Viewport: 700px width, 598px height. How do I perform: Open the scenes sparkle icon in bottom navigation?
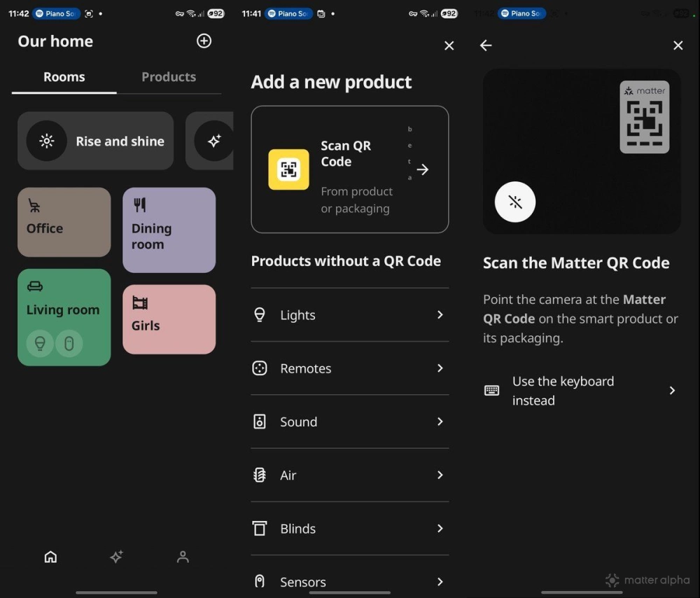coord(116,557)
